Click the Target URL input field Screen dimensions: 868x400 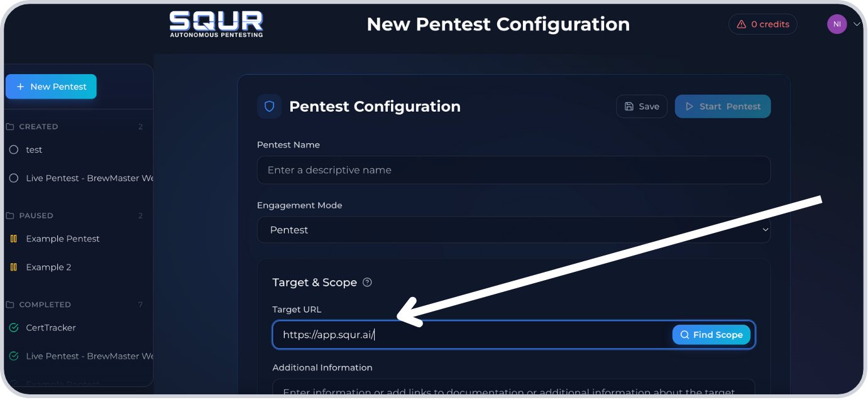[471, 335]
